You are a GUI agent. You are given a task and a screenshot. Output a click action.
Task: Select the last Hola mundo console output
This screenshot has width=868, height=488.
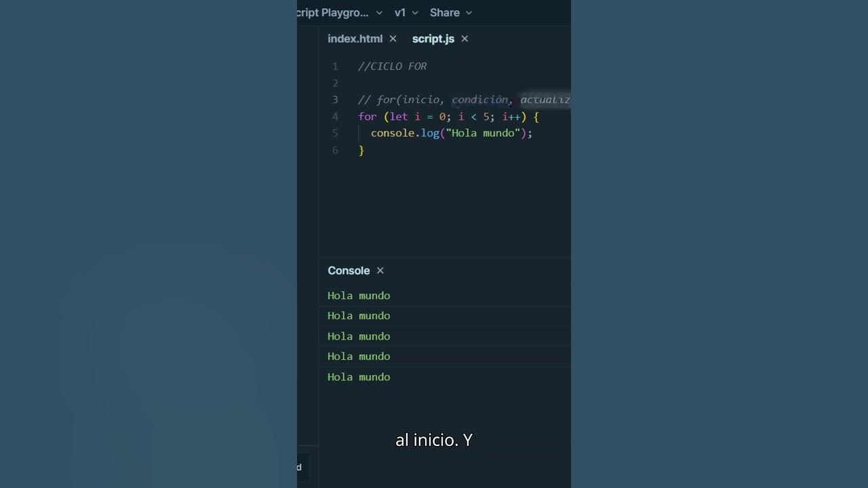(359, 377)
